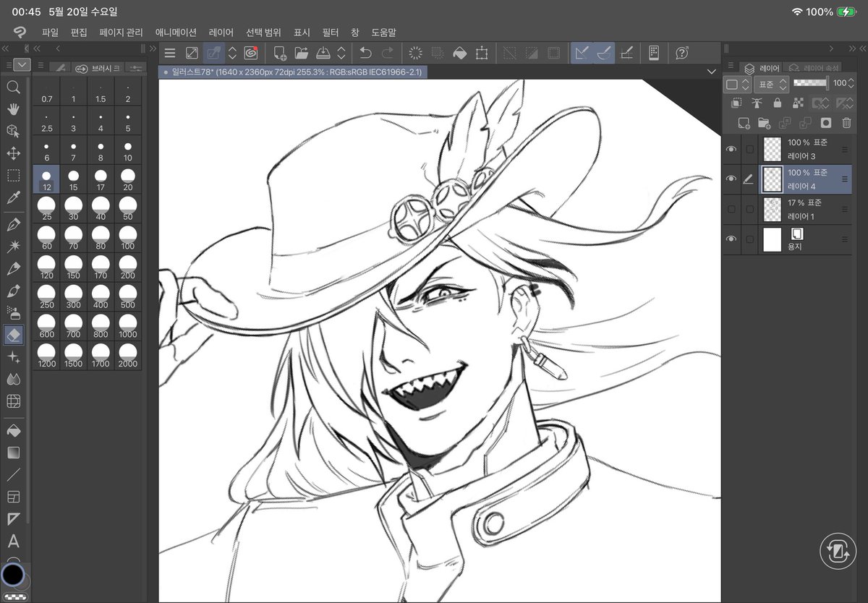Collapse left tool palette double arrows
The height and width of the screenshot is (603, 868).
tap(7, 48)
